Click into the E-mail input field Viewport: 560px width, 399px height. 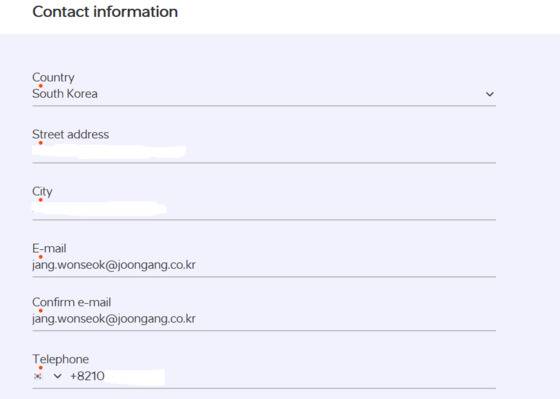264,265
